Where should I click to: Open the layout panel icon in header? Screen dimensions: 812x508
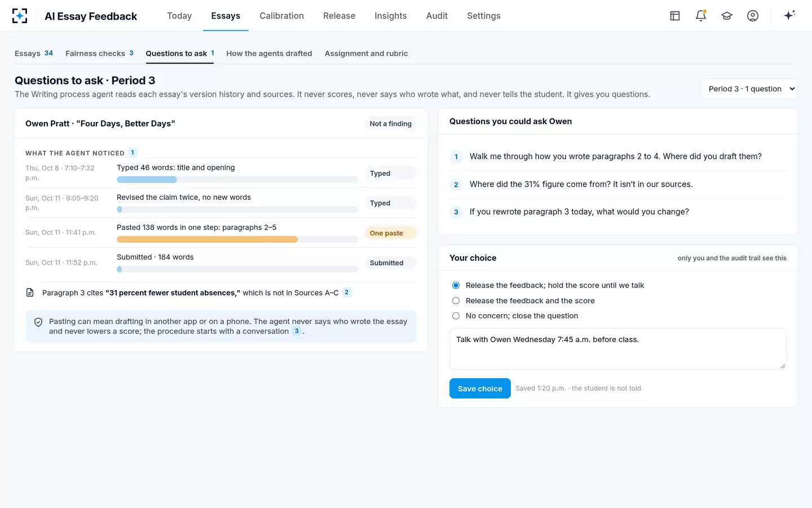(x=675, y=16)
